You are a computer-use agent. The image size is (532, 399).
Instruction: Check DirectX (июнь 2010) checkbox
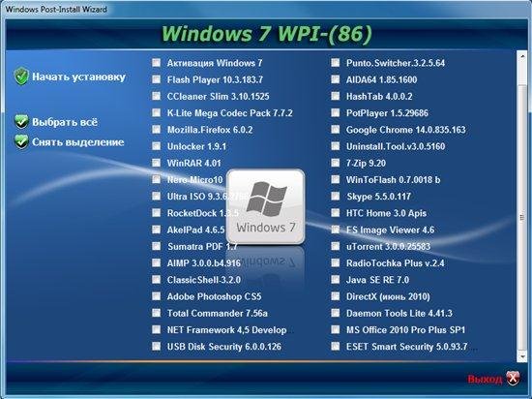[336, 296]
